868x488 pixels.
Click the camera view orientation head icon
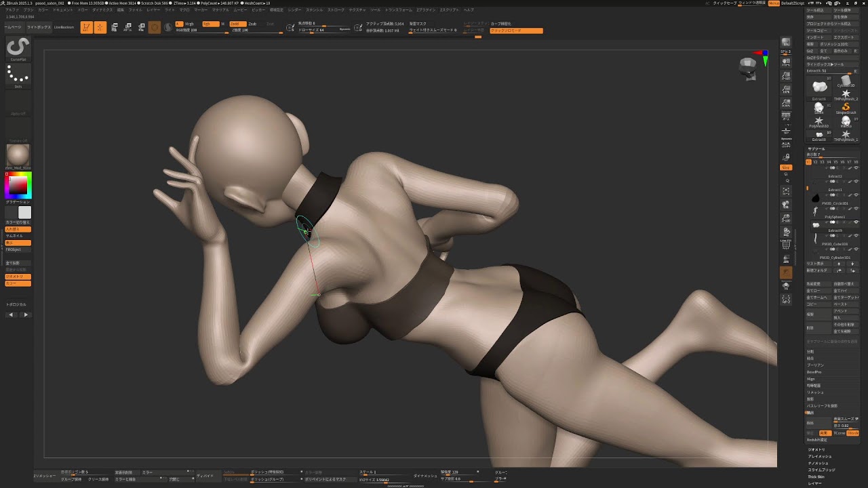tap(749, 66)
